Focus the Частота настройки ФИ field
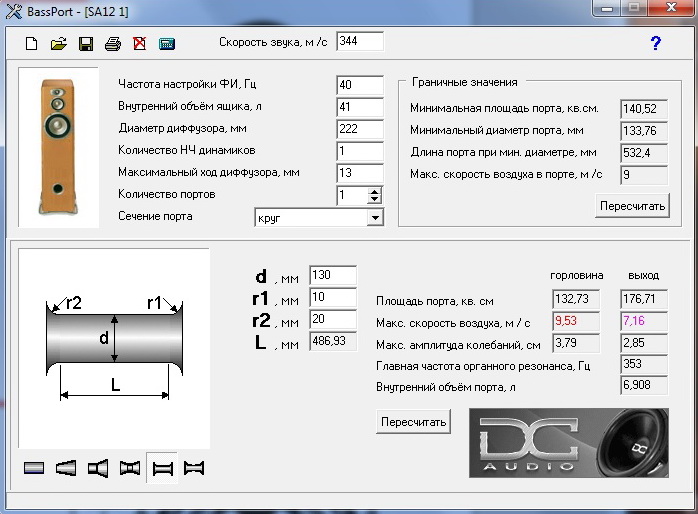The image size is (698, 514). 359,85
